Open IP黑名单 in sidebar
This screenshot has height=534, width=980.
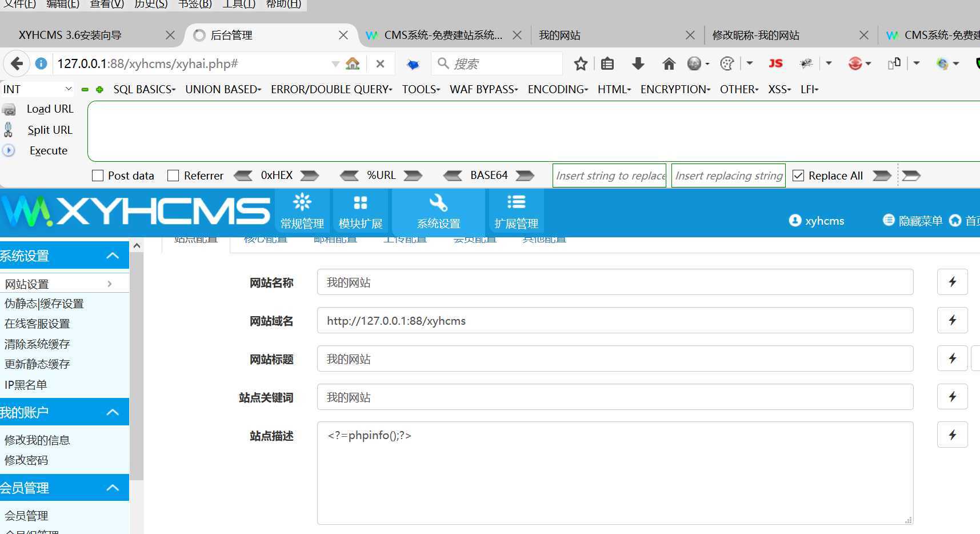[x=26, y=385]
